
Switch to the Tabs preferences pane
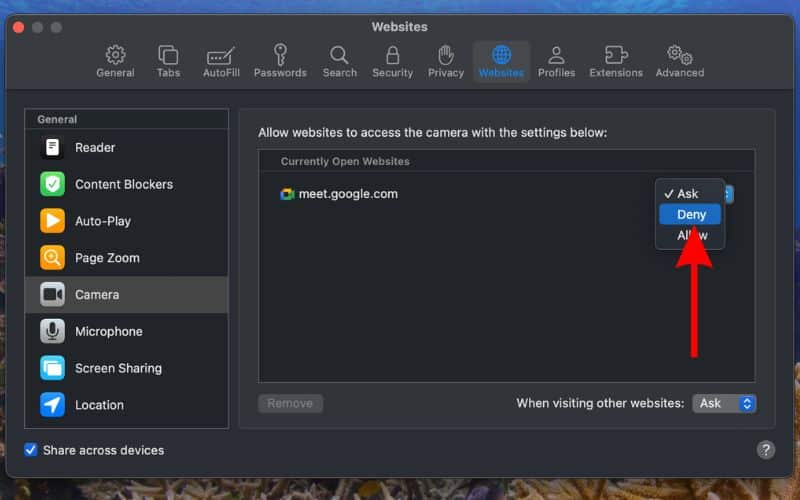pos(168,60)
